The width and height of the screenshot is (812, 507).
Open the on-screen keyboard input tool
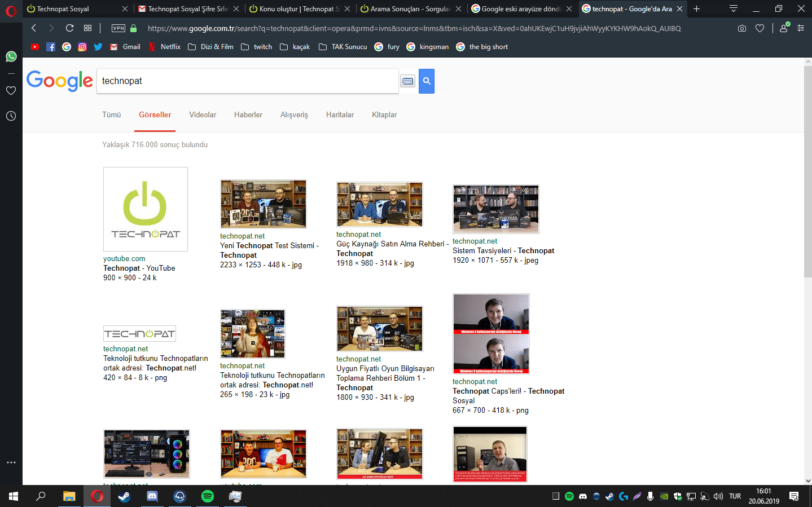coord(407,81)
